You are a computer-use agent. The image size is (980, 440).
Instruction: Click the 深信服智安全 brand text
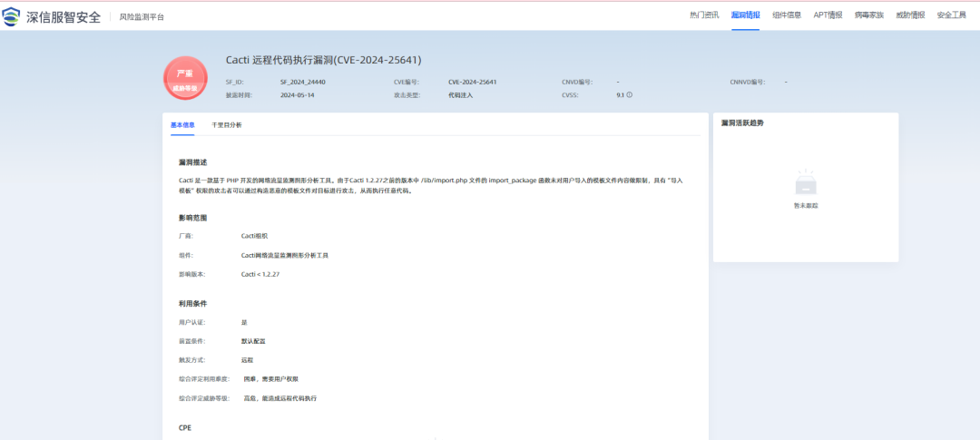coord(64,17)
